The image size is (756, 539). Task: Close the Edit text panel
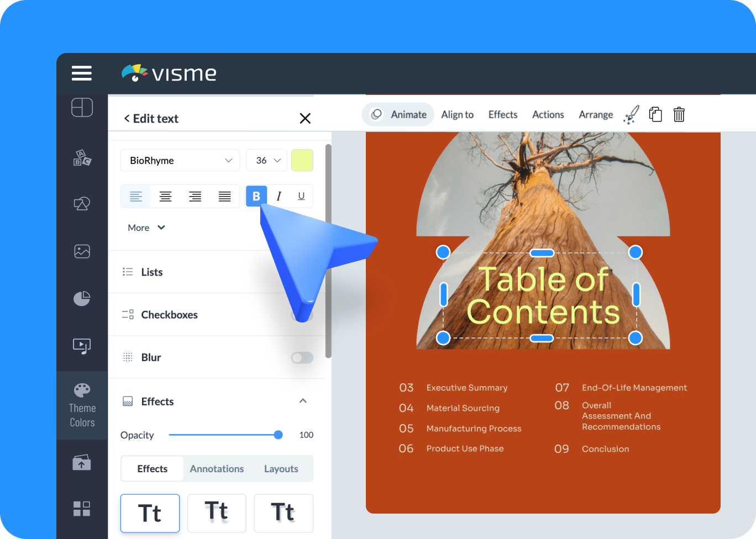pos(305,118)
